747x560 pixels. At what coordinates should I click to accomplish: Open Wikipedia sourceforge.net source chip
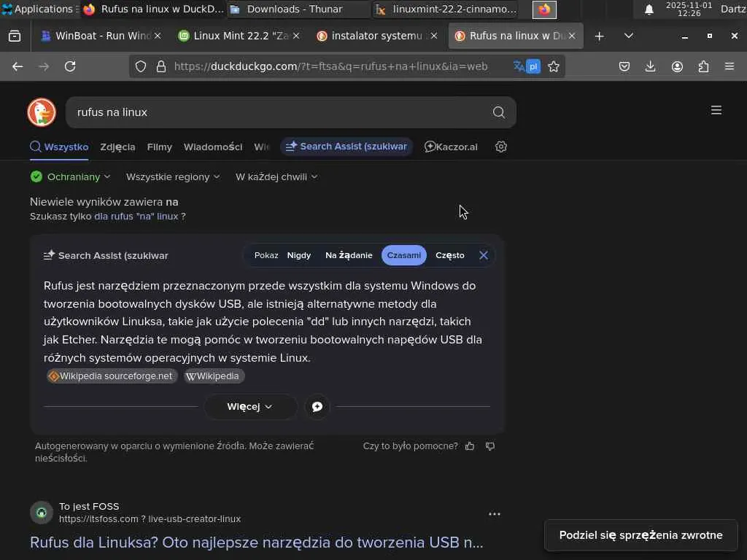112,376
